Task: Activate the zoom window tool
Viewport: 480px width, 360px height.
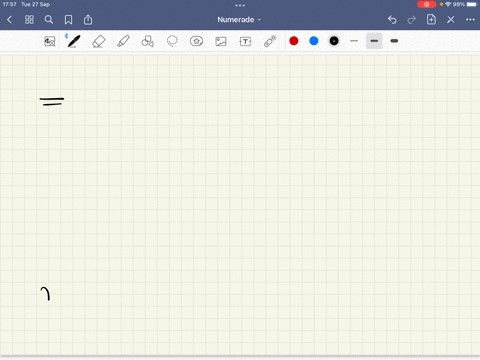Action: [50, 41]
